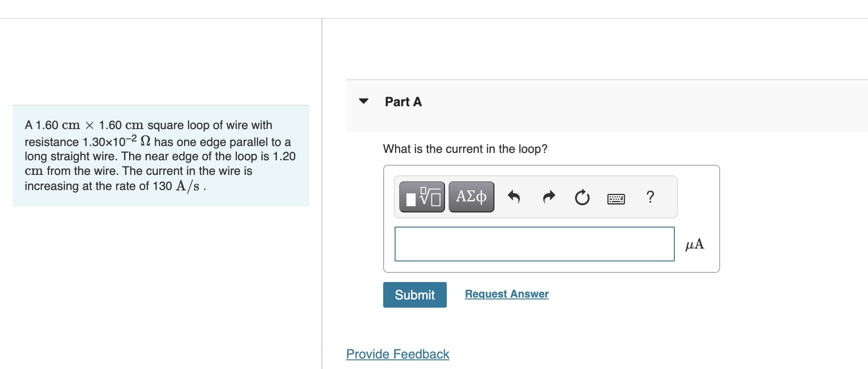This screenshot has height=369, width=868.
Task: Click the undo arrow in answer toolbar
Action: [x=514, y=197]
